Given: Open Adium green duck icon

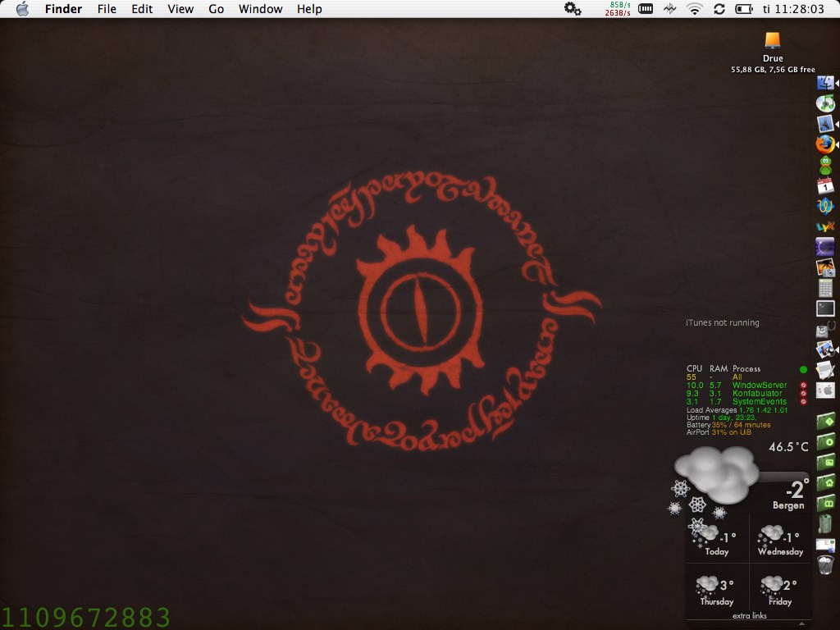Looking at the screenshot, I should pyautogui.click(x=825, y=165).
